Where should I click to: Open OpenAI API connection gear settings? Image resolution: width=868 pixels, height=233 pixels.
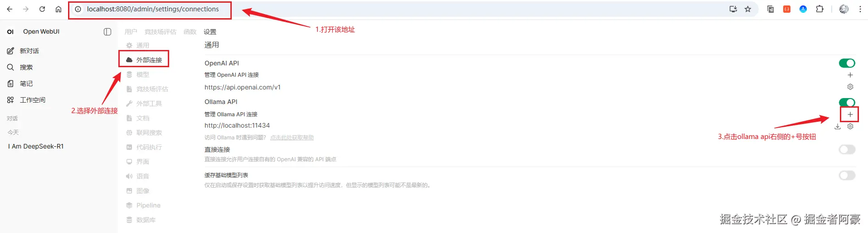coord(850,87)
